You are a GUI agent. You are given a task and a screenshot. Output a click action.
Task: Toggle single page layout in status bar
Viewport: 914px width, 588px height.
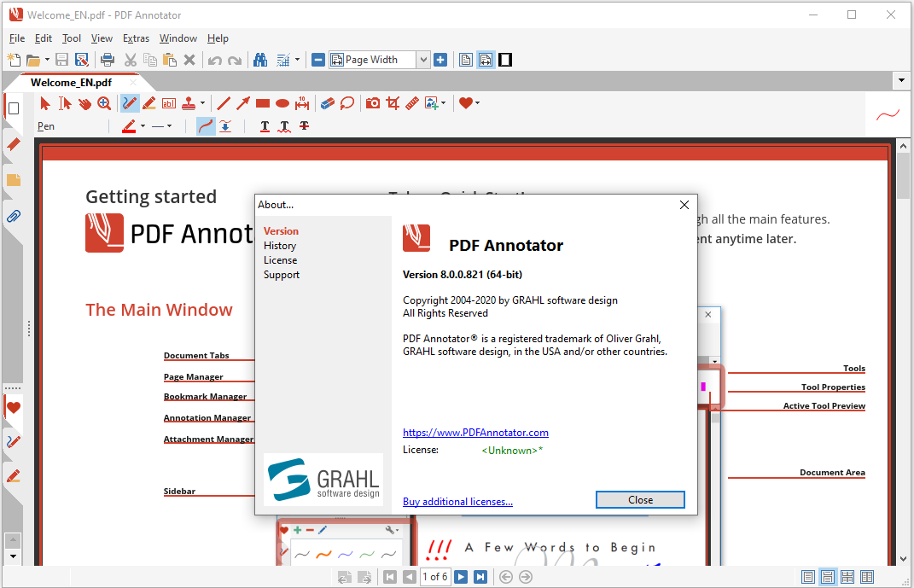[808, 577]
